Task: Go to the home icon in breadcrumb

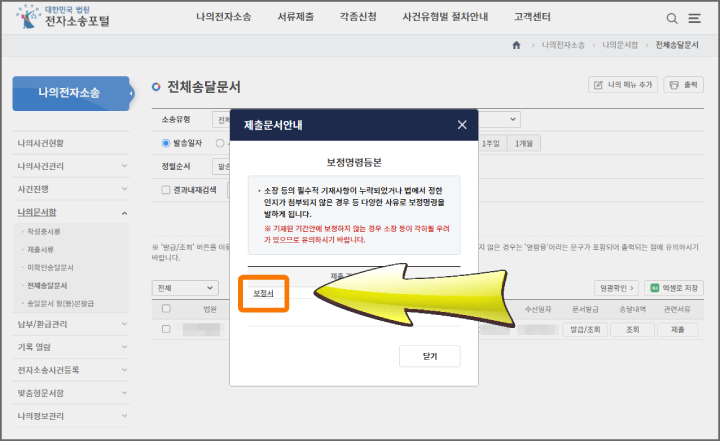Action: pos(517,45)
